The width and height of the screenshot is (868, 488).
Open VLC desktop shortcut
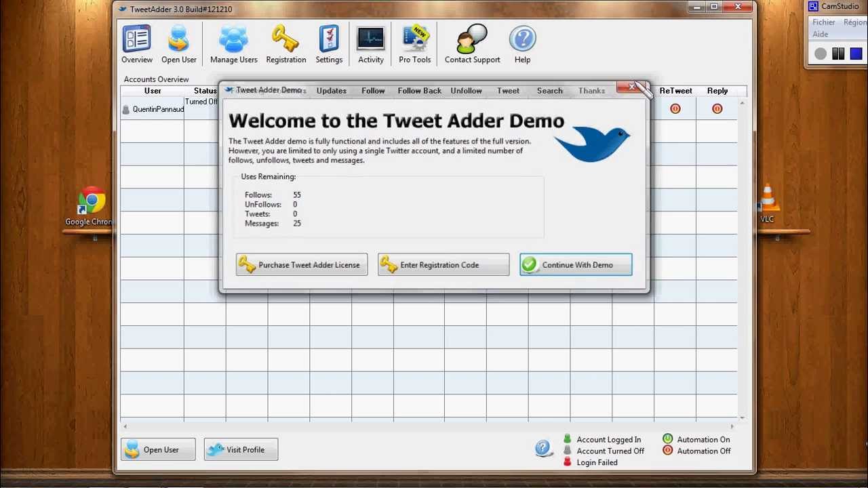coord(768,203)
